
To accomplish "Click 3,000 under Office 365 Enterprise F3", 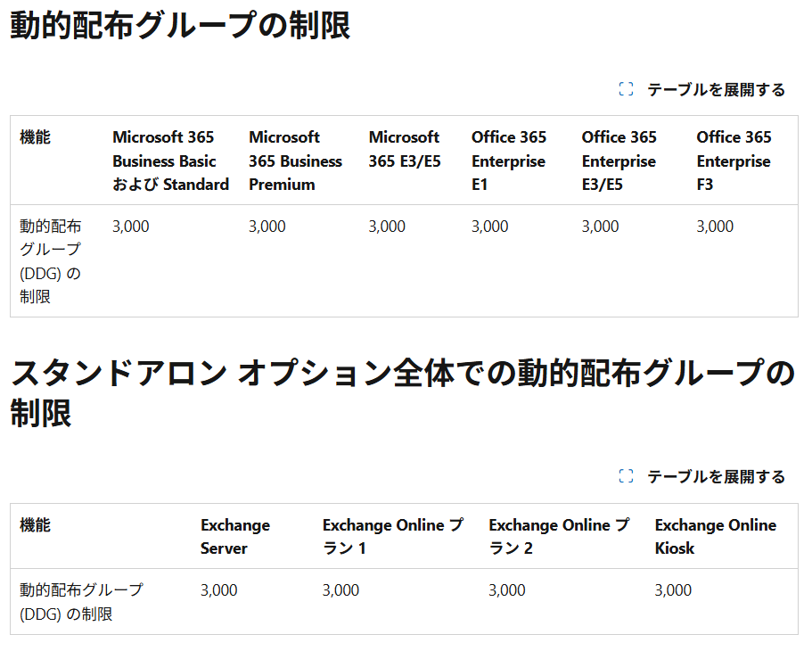I will tap(715, 227).
